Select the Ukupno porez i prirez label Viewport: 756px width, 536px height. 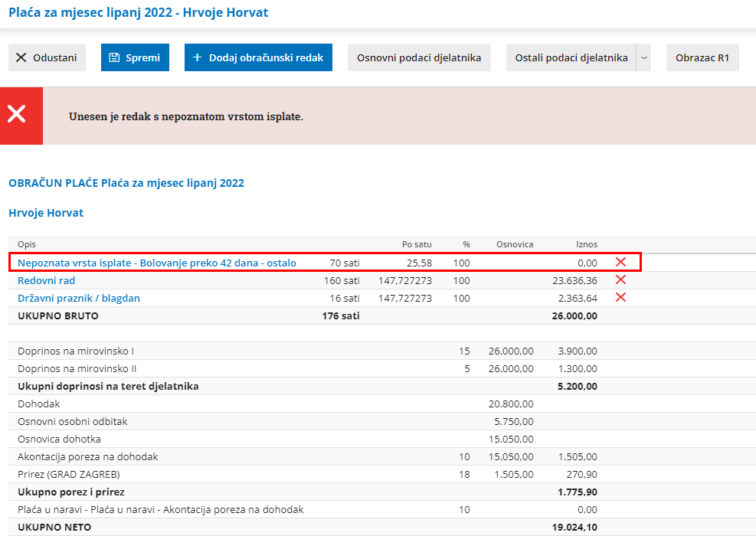[x=71, y=492]
